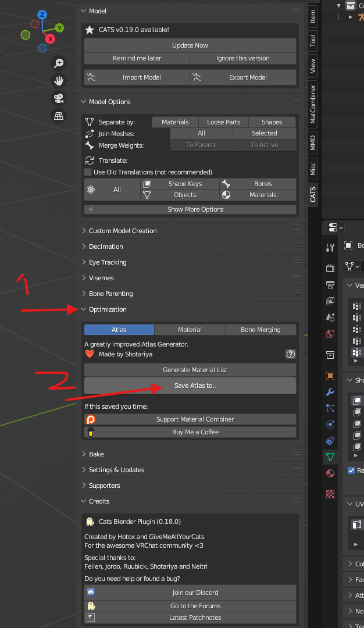Expand the Bake panel
This screenshot has height=628, width=364.
[84, 454]
